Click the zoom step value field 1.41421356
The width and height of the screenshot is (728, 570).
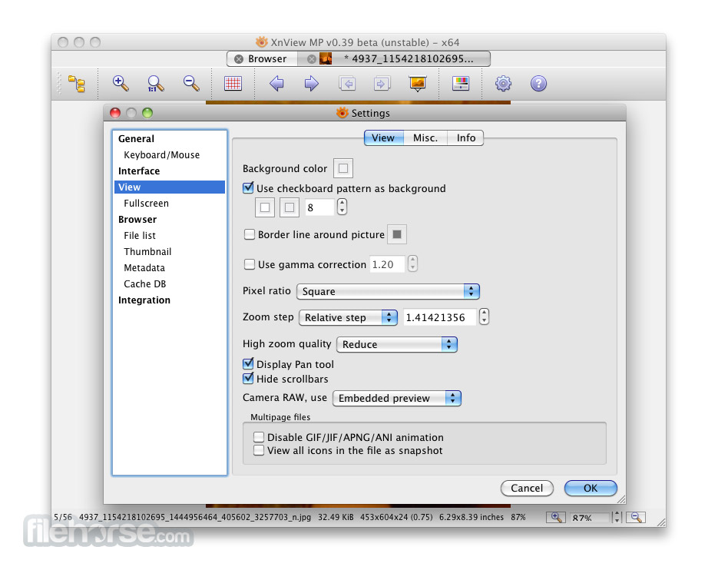[440, 317]
